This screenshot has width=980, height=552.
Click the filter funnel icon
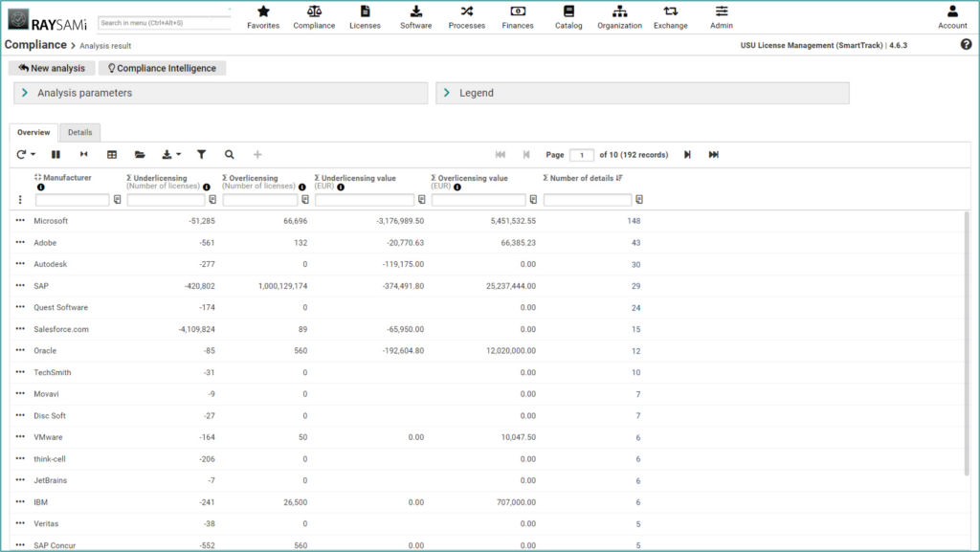point(201,154)
